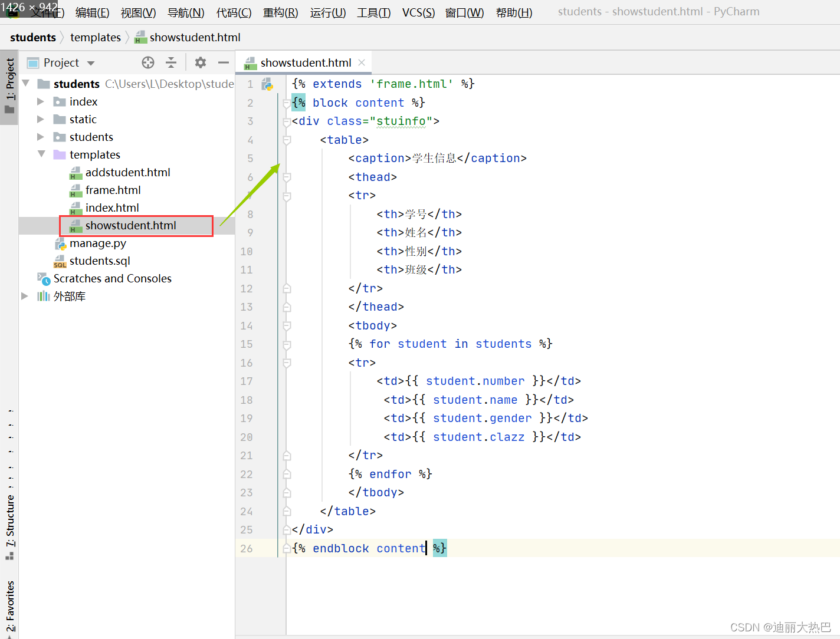840x639 pixels.
Task: Click the "stuinfo" class value on line 3
Action: click(x=401, y=121)
